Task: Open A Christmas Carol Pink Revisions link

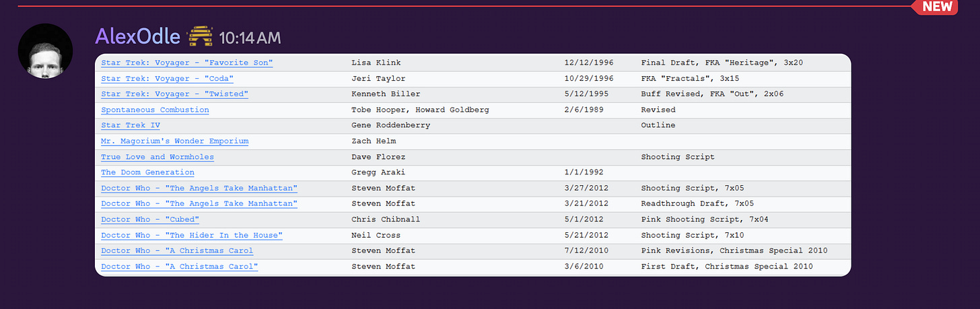Action: point(177,250)
